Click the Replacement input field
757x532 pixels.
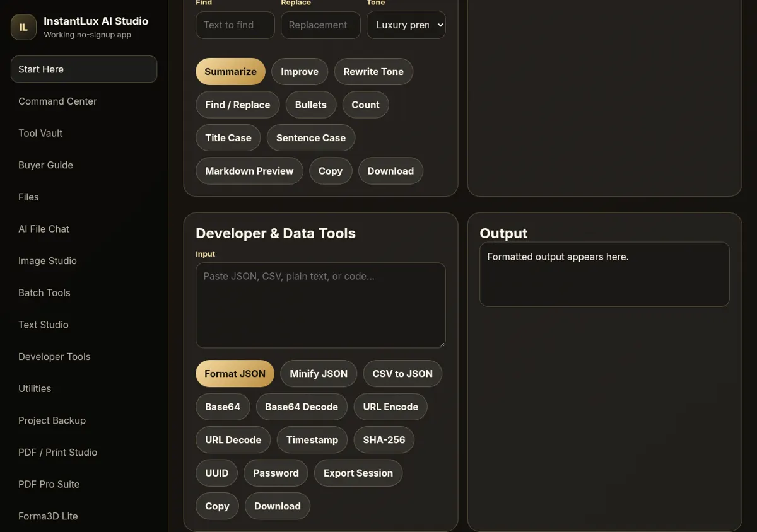point(320,25)
